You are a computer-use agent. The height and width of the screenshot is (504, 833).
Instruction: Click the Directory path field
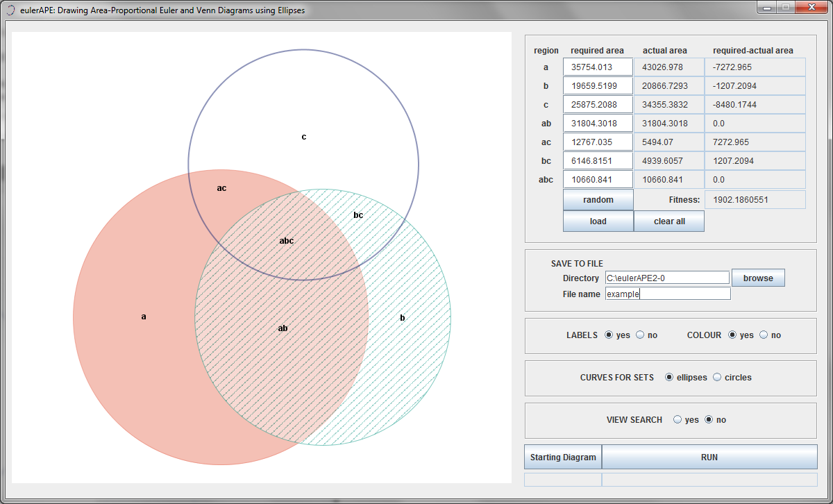click(668, 278)
